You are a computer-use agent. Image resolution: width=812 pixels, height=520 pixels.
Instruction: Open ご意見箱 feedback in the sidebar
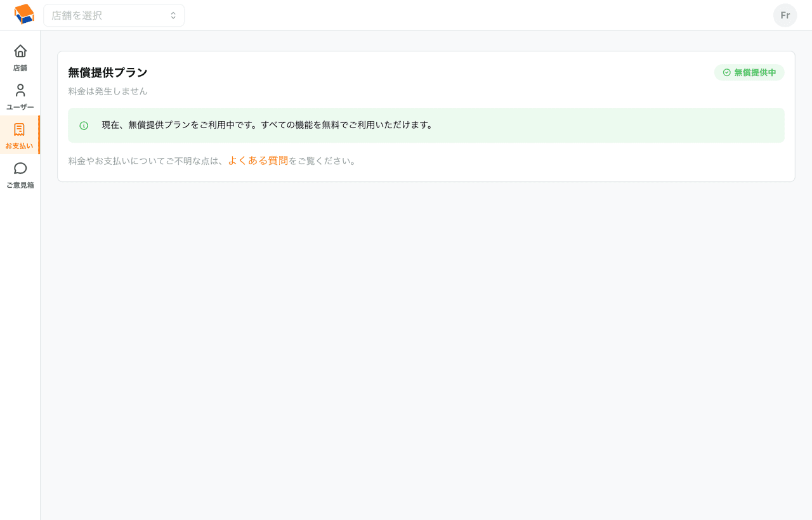click(x=20, y=175)
